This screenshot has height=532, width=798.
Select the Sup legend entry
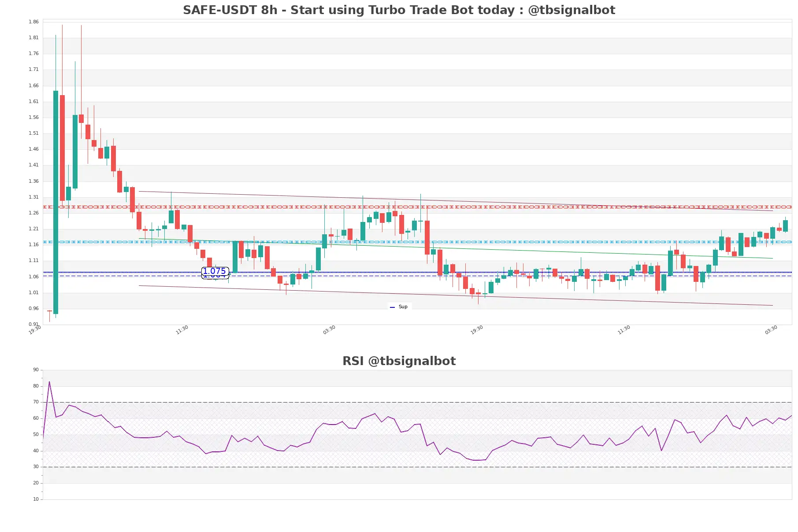399,307
